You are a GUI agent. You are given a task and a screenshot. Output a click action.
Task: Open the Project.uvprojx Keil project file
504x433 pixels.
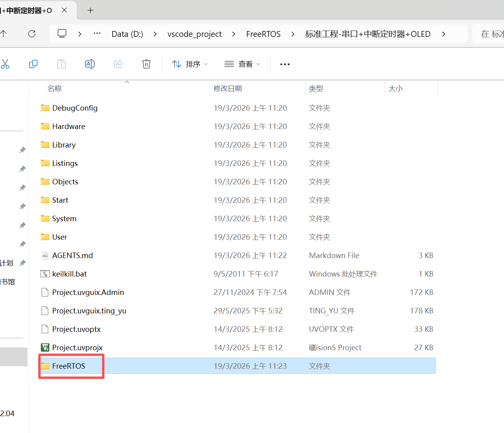pyautogui.click(x=77, y=347)
